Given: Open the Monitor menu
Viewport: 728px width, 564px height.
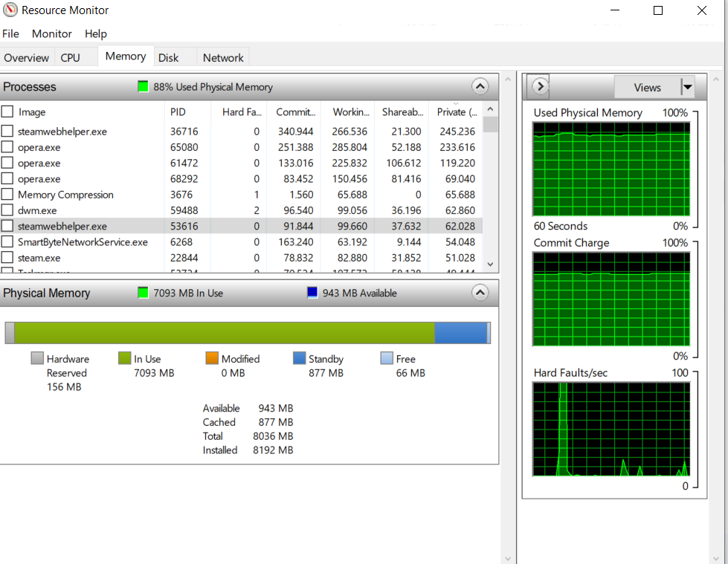Looking at the screenshot, I should coord(52,34).
